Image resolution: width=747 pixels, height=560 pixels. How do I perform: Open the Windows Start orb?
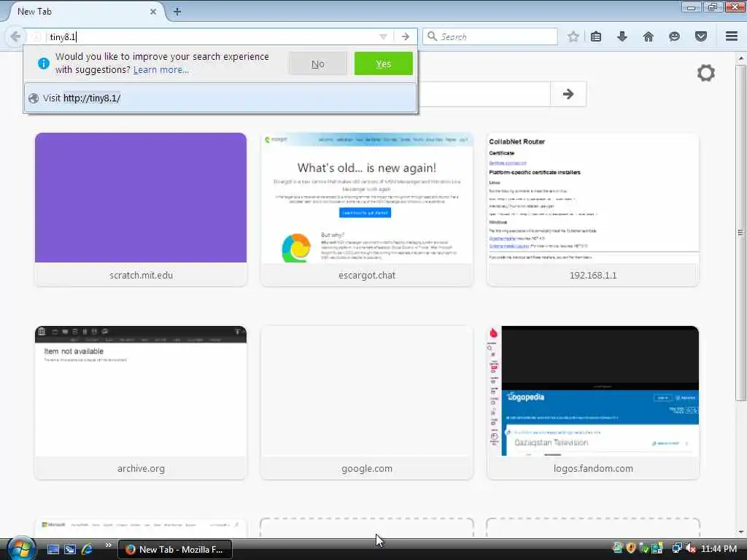point(21,548)
